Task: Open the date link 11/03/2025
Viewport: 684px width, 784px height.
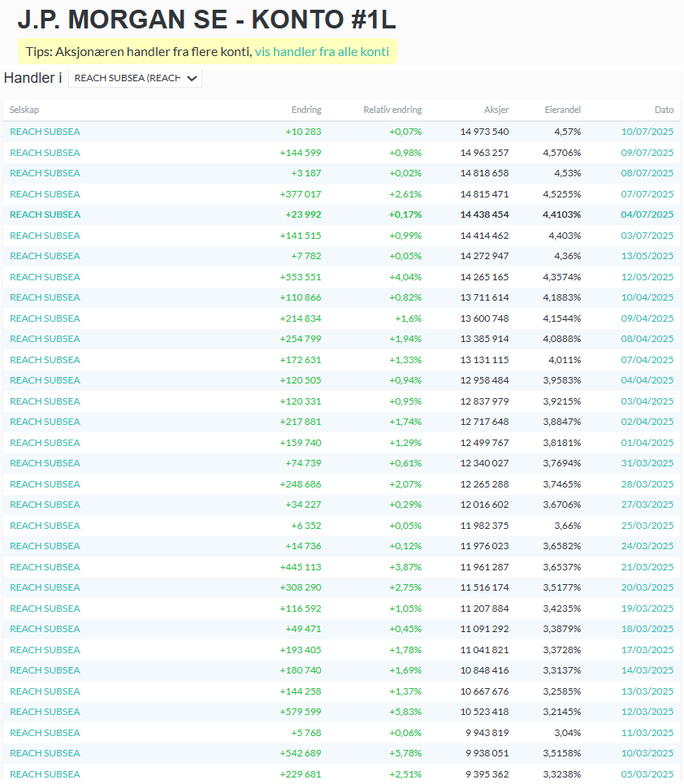Action: 647,734
